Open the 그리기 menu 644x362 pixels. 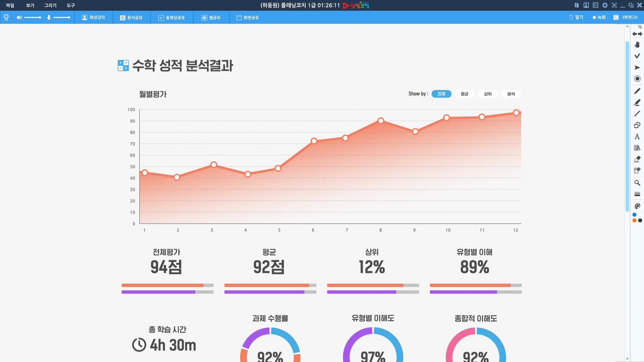click(50, 5)
